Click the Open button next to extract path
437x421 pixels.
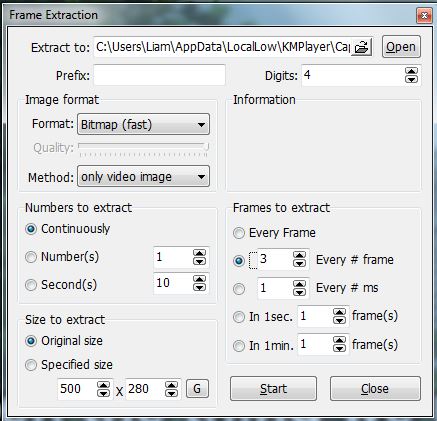[x=401, y=47]
